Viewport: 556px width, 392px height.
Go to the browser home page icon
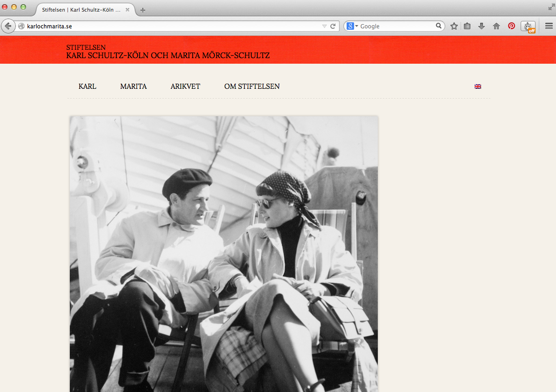coord(496,26)
